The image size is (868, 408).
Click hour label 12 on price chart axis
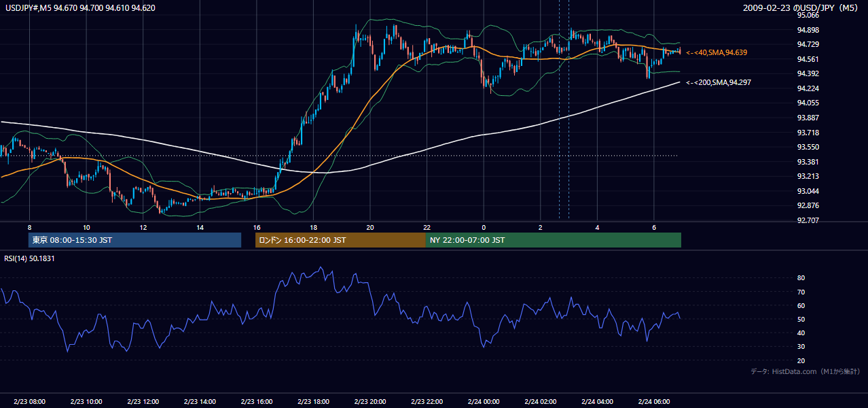[x=143, y=227]
